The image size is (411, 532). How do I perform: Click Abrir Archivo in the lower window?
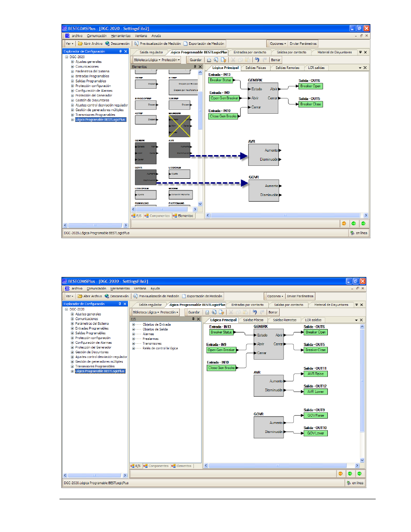point(90,296)
